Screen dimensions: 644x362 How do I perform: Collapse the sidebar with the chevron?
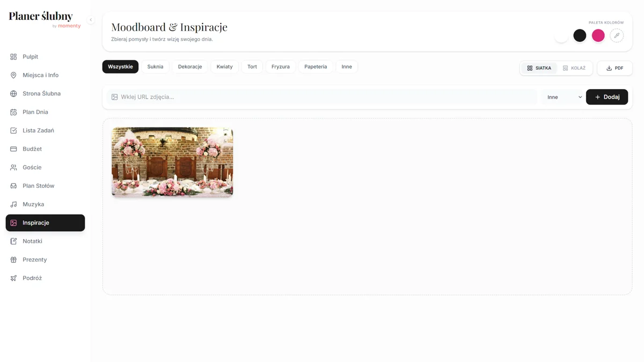click(x=91, y=19)
